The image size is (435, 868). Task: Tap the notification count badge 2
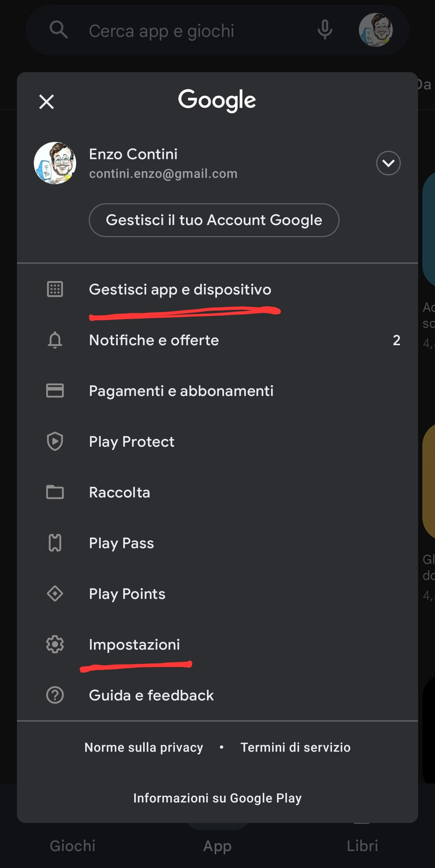tap(396, 340)
